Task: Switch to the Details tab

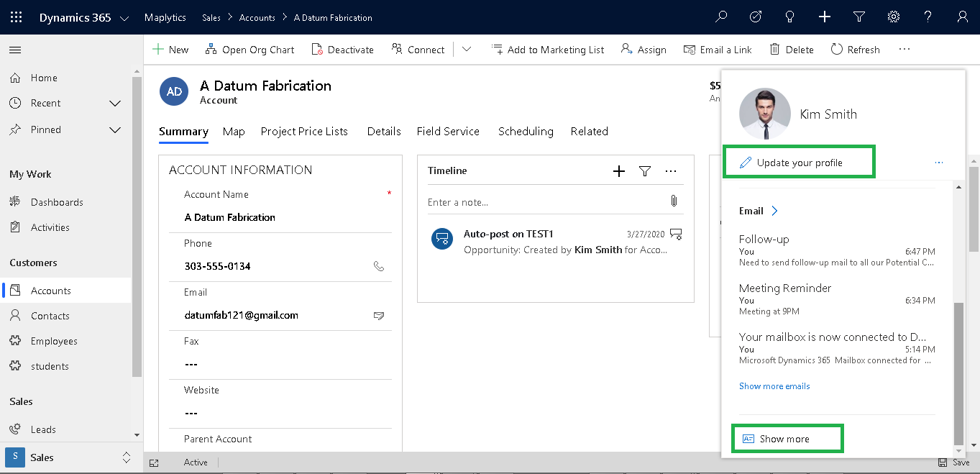Action: pos(384,131)
